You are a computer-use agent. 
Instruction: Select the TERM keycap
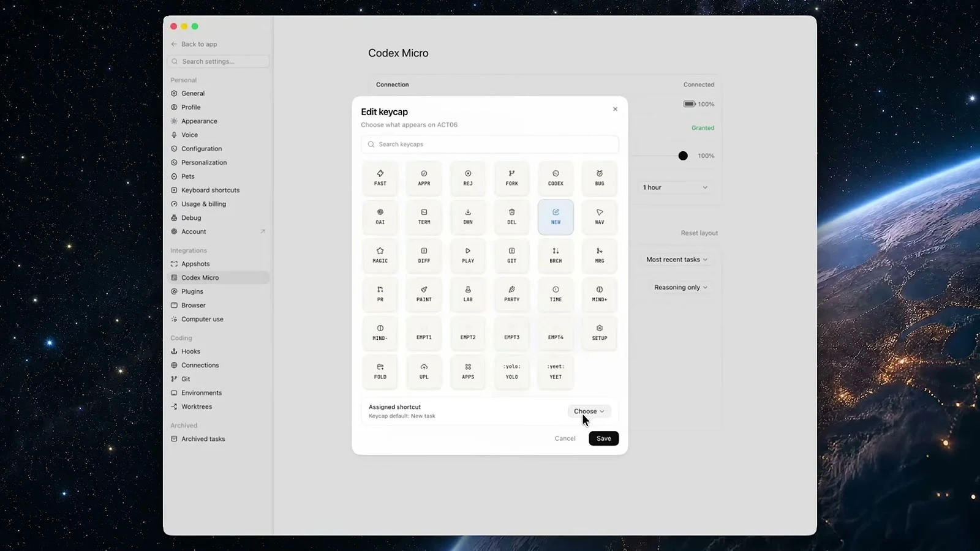[424, 217]
